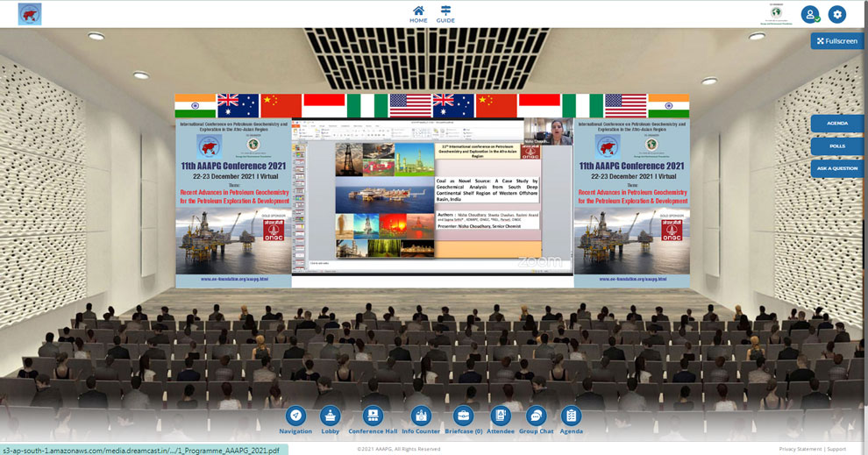Click the 22-23 December 2021 | Virtual text on left banner

[x=235, y=176]
